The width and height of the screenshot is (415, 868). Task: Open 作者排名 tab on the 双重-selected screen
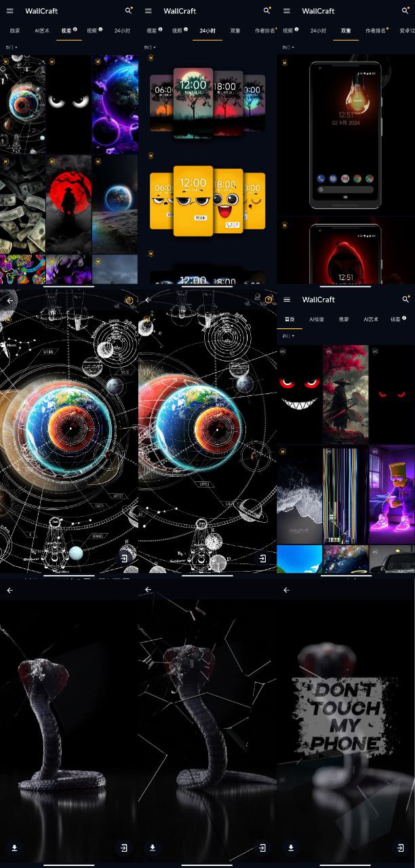(377, 31)
